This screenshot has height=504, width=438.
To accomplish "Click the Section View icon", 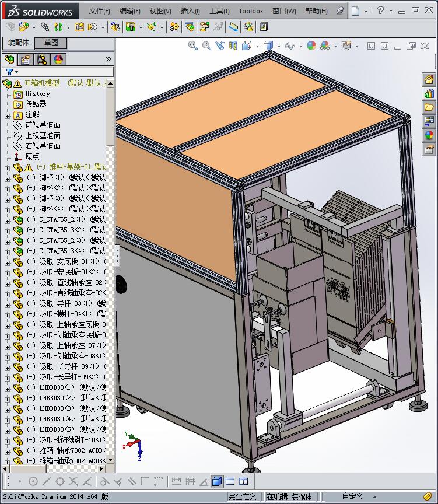I will [233, 45].
